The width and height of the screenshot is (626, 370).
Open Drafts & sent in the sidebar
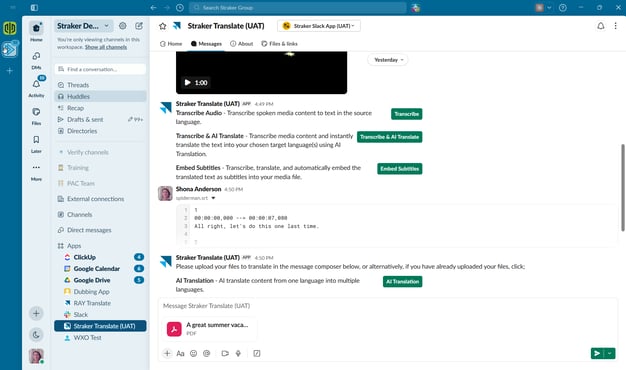101,119
